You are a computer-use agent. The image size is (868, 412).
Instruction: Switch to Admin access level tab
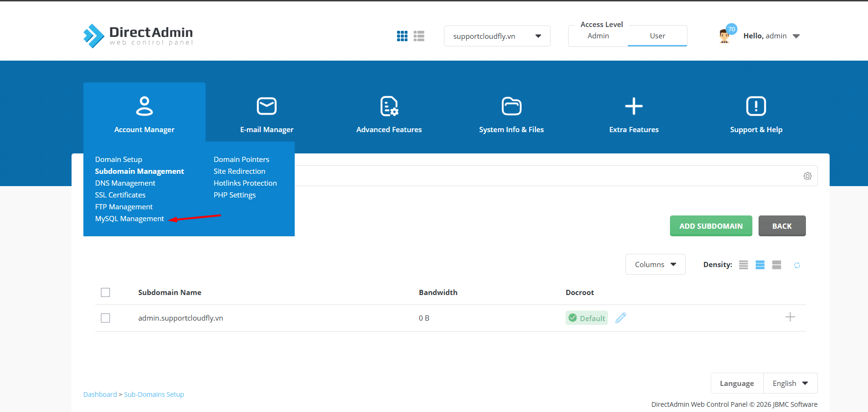pyautogui.click(x=598, y=36)
